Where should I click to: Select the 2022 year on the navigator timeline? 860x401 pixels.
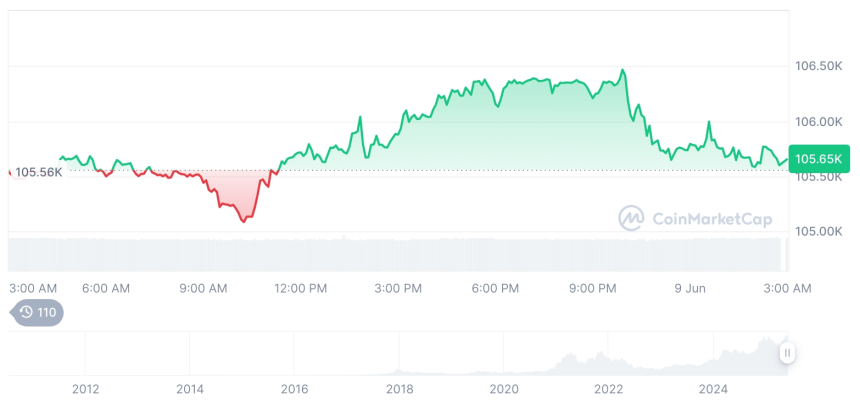tap(609, 388)
